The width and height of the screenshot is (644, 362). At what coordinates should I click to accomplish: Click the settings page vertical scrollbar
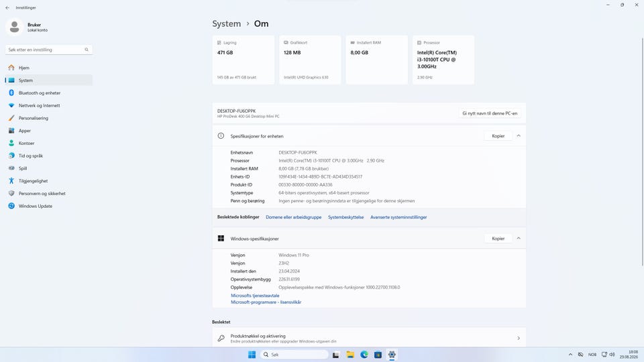643,152
